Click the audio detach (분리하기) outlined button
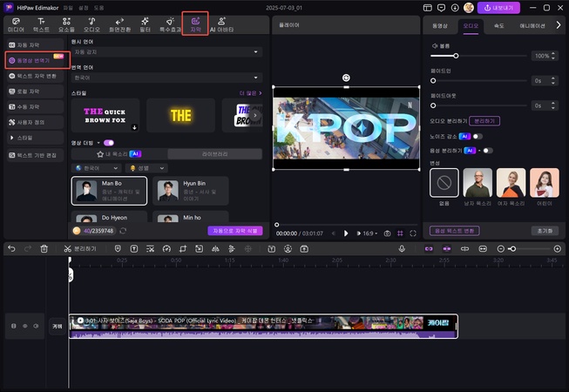This screenshot has height=392, width=569. (x=484, y=121)
